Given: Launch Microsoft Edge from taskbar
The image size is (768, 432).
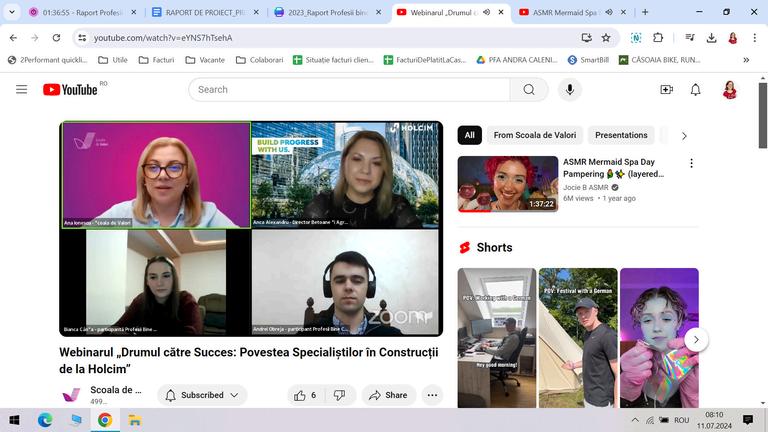Looking at the screenshot, I should (x=45, y=420).
